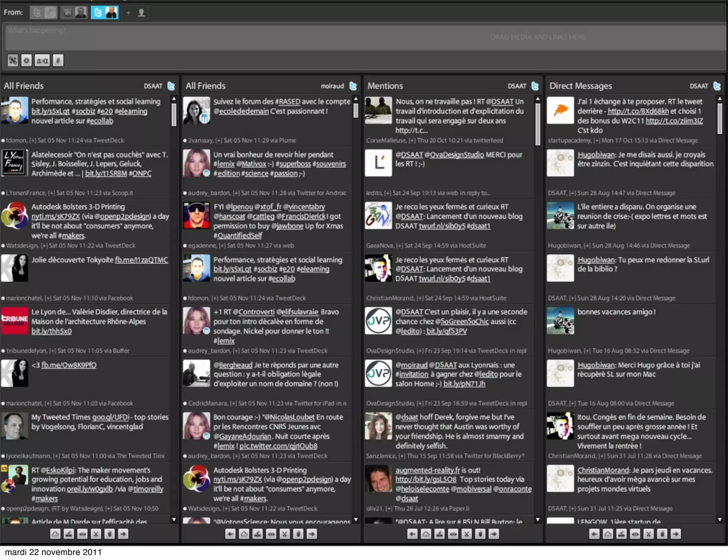Open the translate (a>α) tool
The image size is (728, 560).
tap(43, 60)
